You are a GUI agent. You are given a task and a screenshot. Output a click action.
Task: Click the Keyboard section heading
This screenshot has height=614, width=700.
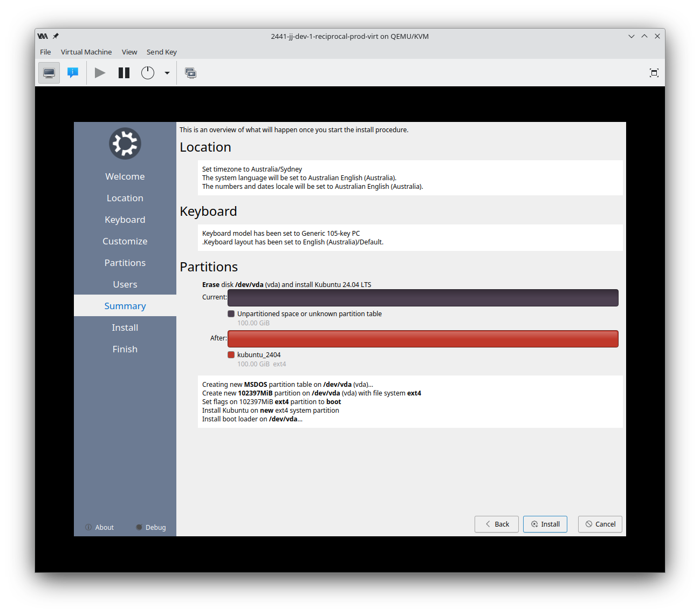click(208, 212)
